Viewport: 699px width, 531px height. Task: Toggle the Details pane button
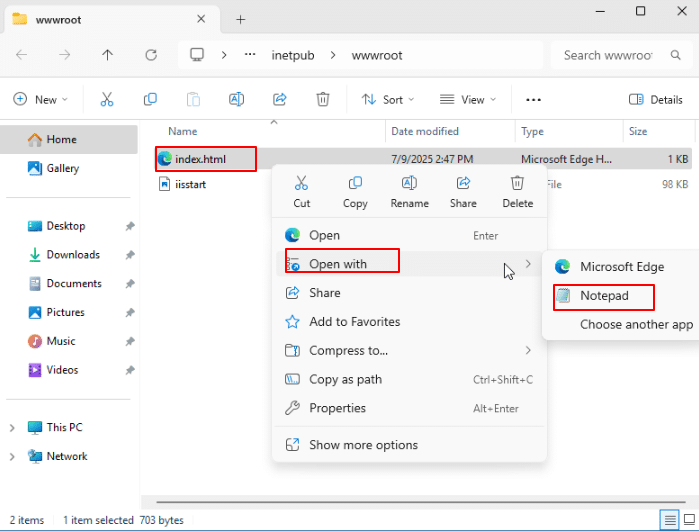[x=655, y=99]
